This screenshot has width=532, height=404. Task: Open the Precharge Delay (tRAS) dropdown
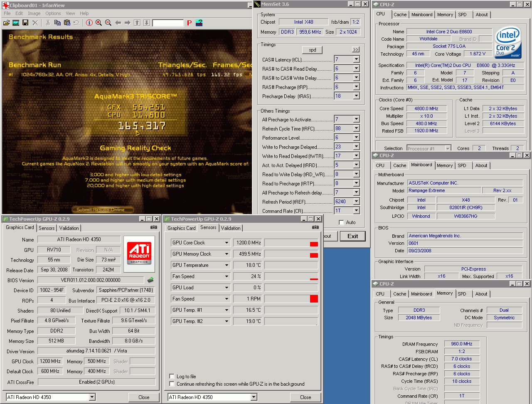click(356, 96)
